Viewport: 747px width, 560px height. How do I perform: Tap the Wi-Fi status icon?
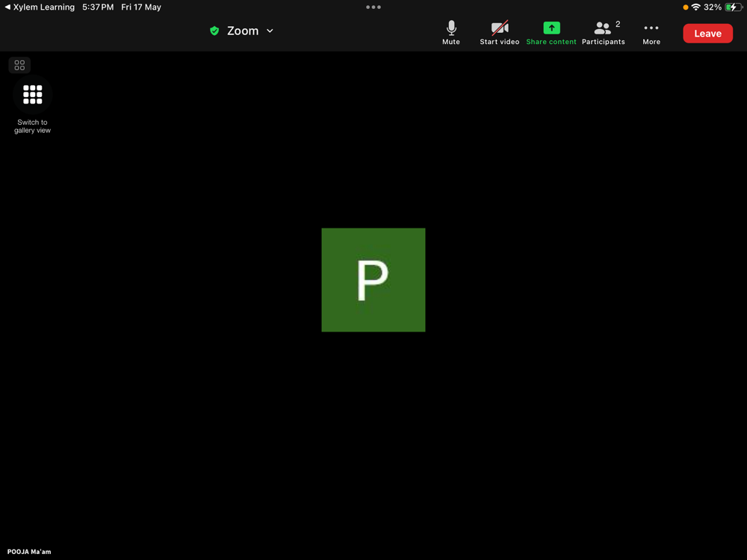click(695, 7)
